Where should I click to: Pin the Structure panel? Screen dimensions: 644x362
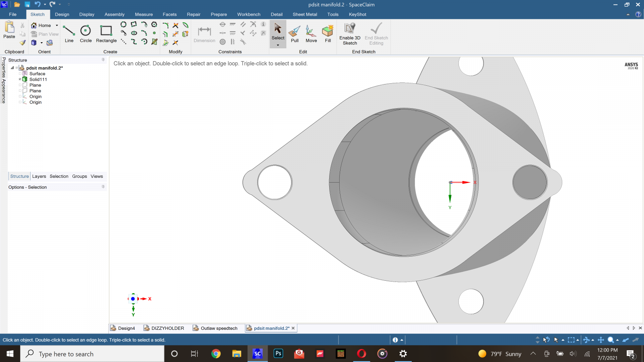click(x=103, y=60)
